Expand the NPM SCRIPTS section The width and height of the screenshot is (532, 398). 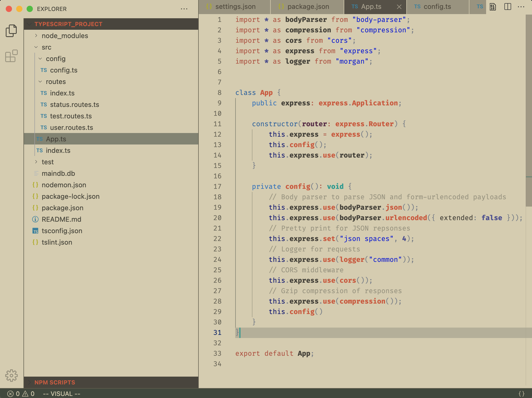111,382
